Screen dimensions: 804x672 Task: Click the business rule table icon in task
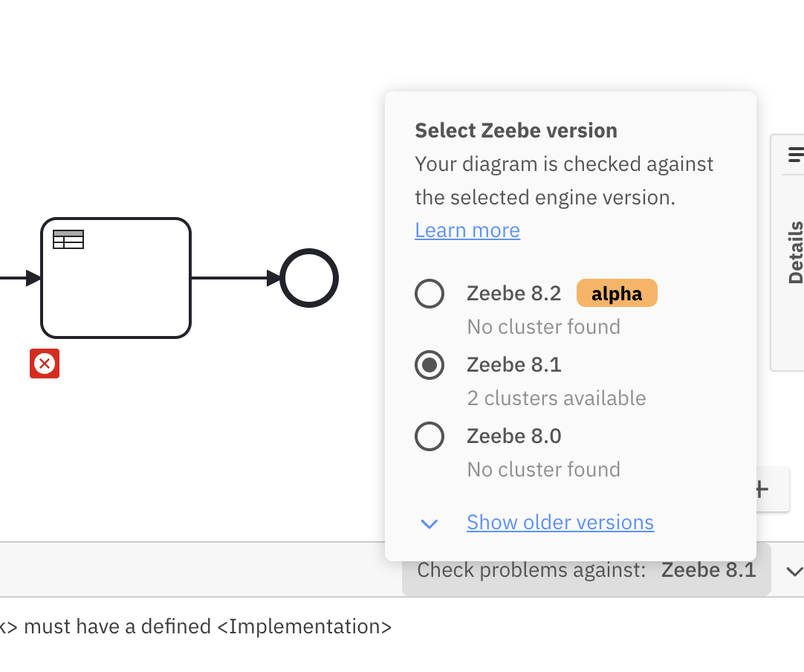point(68,239)
